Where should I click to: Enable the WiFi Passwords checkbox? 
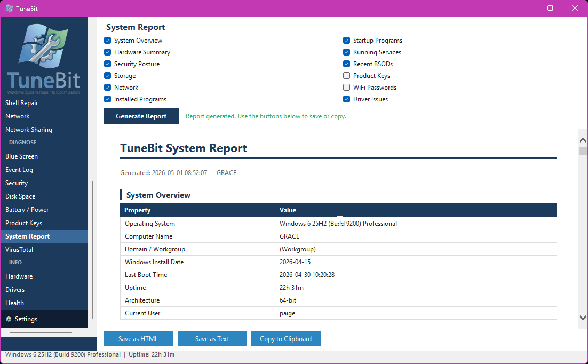pos(347,87)
